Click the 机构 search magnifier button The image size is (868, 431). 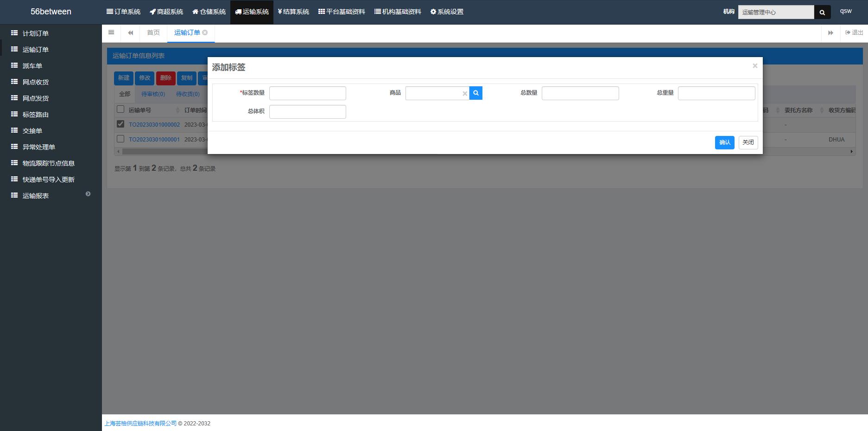pos(822,12)
